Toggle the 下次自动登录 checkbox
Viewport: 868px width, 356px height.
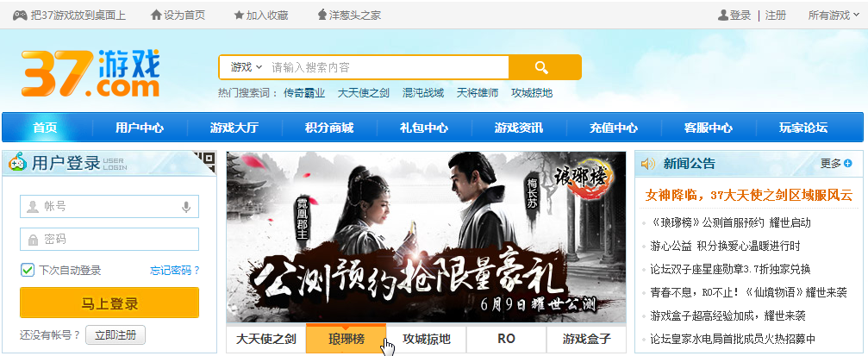27,270
